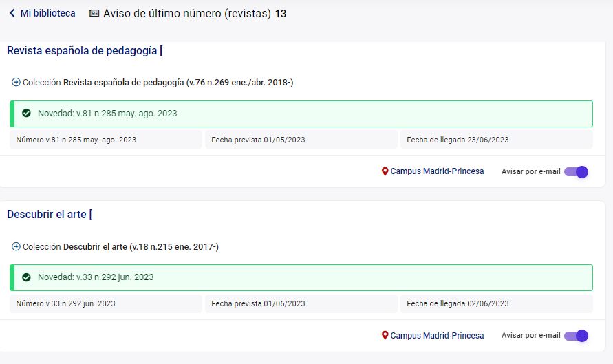Image resolution: width=613 pixels, height=364 pixels.
Task: Click the arrow icon before Colección Revista española
Action: (16, 82)
